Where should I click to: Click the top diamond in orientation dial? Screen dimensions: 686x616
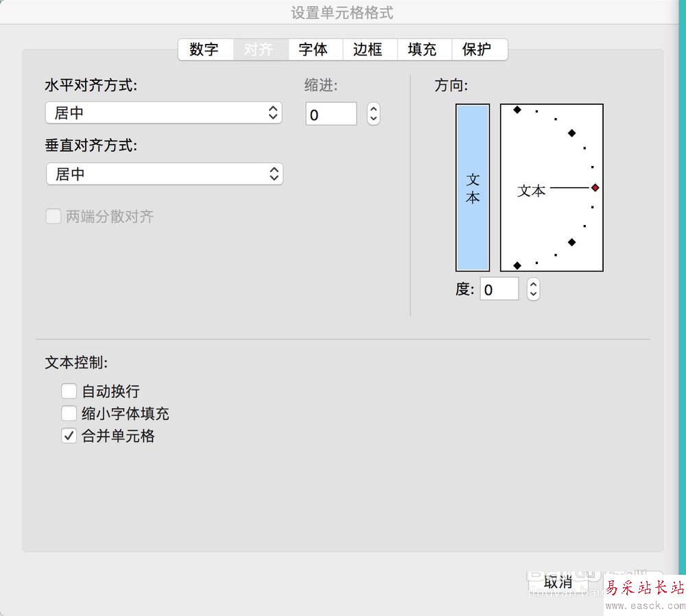[x=517, y=110]
